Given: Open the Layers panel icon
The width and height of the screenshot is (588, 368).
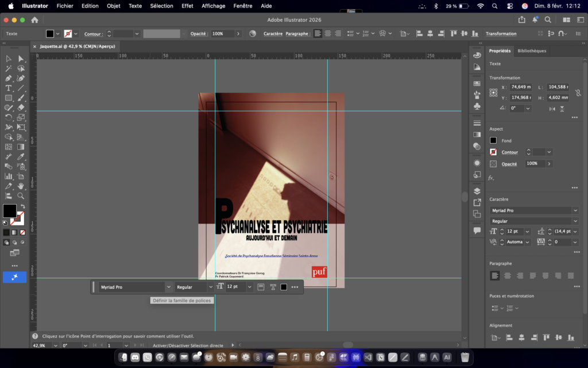Looking at the screenshot, I should click(477, 191).
